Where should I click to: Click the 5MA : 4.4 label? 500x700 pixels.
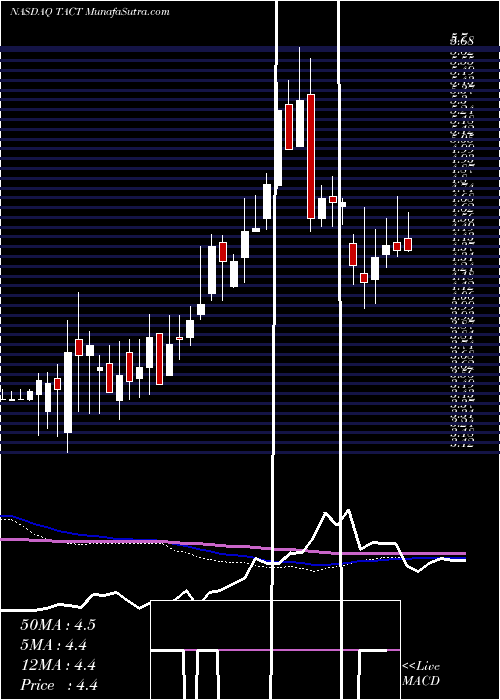point(53,645)
